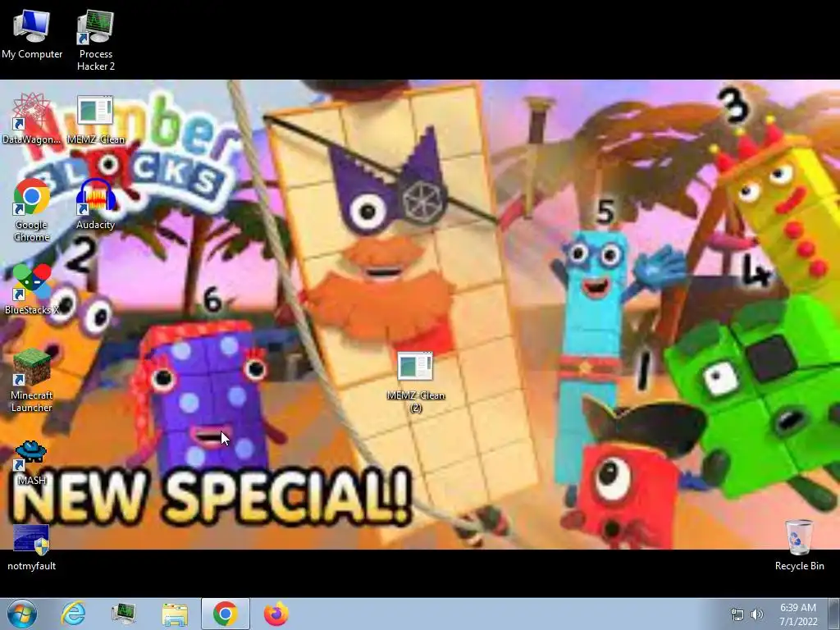Switch to Chrome in the taskbar

coord(225,614)
